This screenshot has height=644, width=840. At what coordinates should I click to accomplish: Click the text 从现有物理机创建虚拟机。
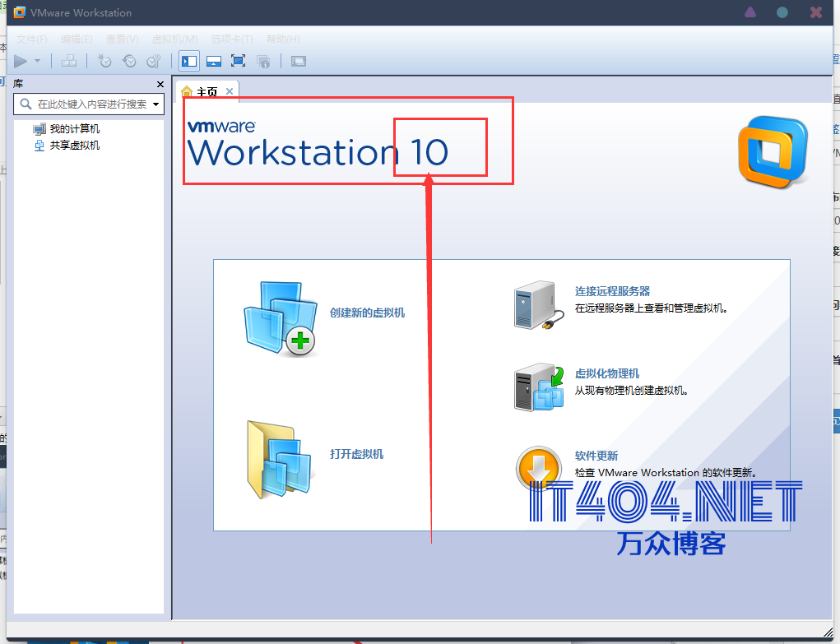[631, 391]
